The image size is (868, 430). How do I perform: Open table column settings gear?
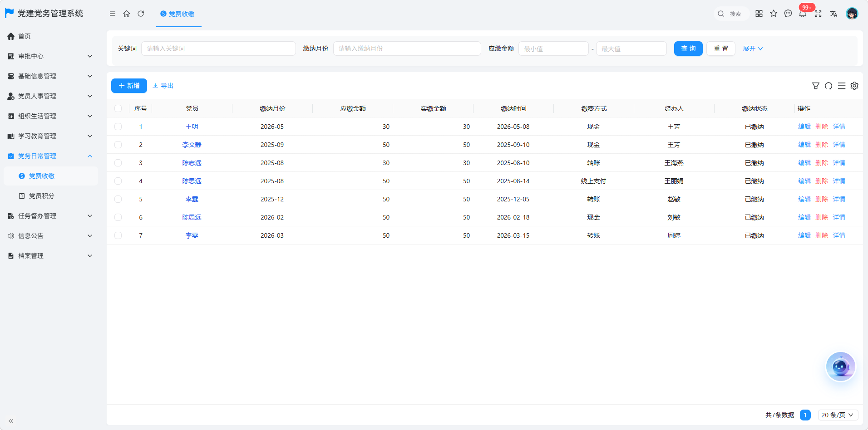[x=854, y=86]
